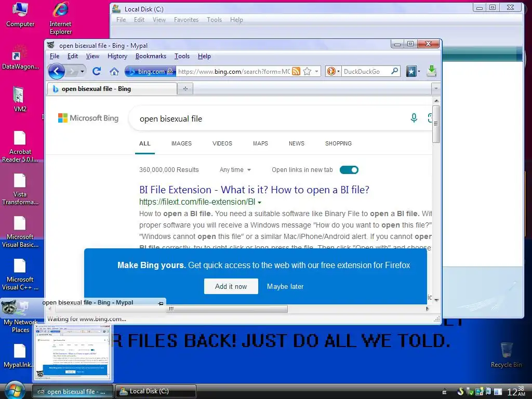Open the DuckDuckGo search engine selector
Screen dimensions: 532x399
pyautogui.click(x=333, y=71)
